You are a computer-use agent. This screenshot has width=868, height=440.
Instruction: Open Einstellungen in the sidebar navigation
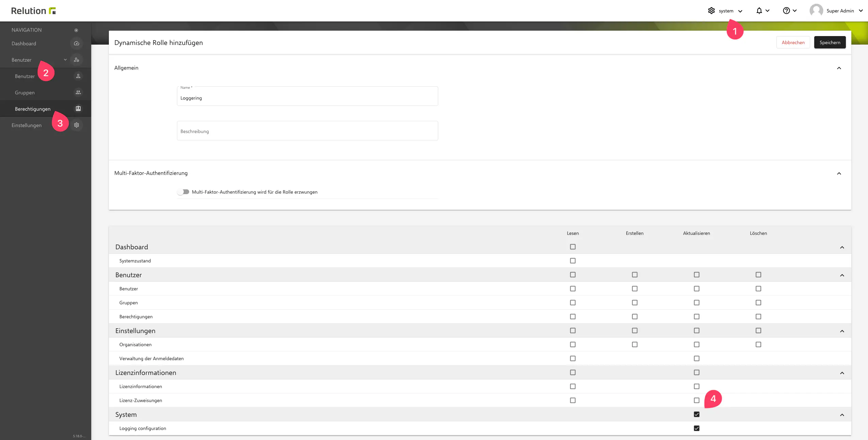click(27, 125)
